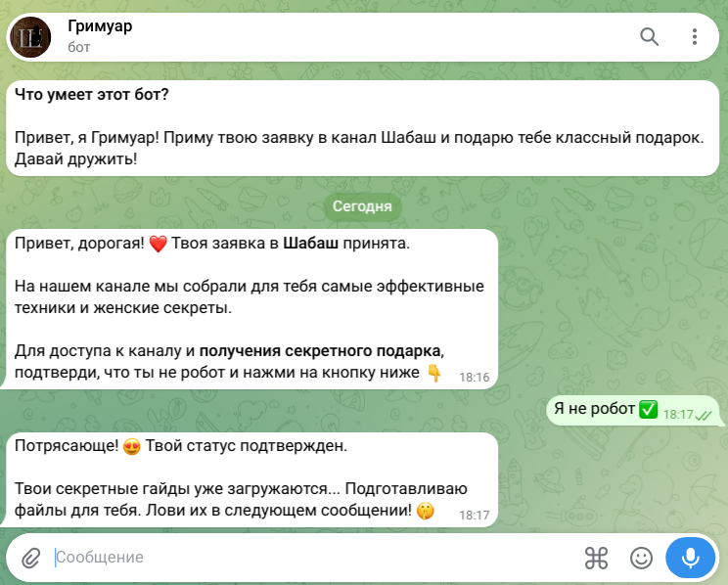
Task: Click the paperclip attach file icon
Action: pos(31,558)
